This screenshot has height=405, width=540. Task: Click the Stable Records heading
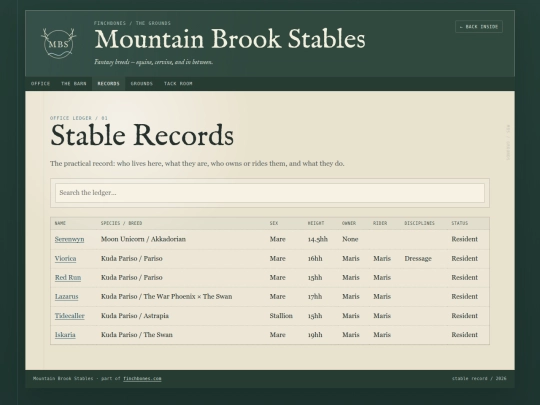click(x=142, y=135)
